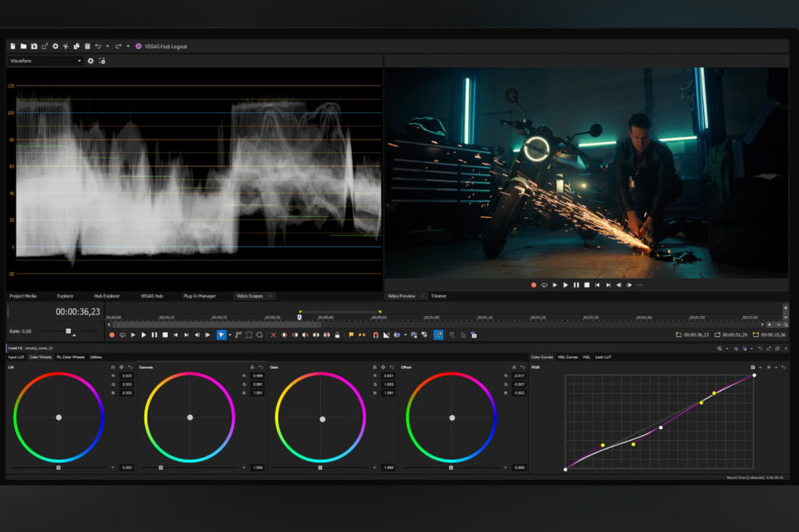This screenshot has width=799, height=532.
Task: Expand the undo history dropdown arrow
Action: point(108,46)
